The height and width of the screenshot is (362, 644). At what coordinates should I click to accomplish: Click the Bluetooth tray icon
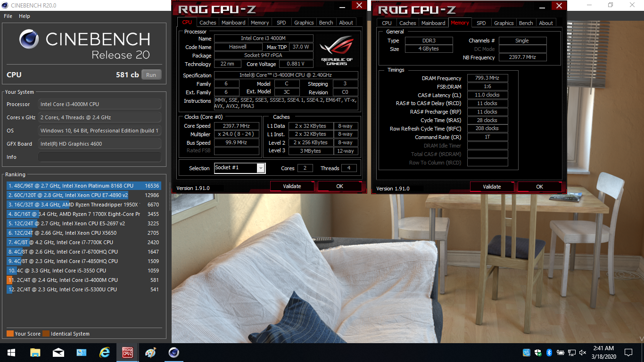click(549, 353)
